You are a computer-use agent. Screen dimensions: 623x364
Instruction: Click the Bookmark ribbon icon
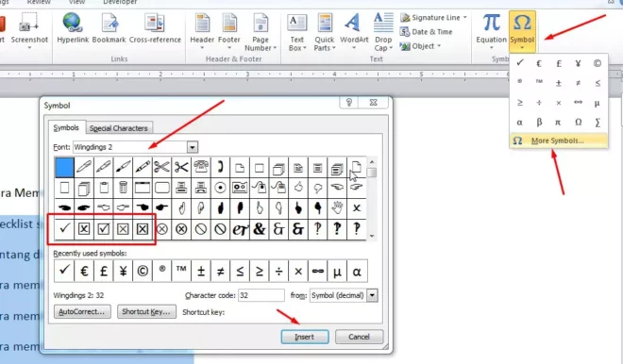point(109,28)
